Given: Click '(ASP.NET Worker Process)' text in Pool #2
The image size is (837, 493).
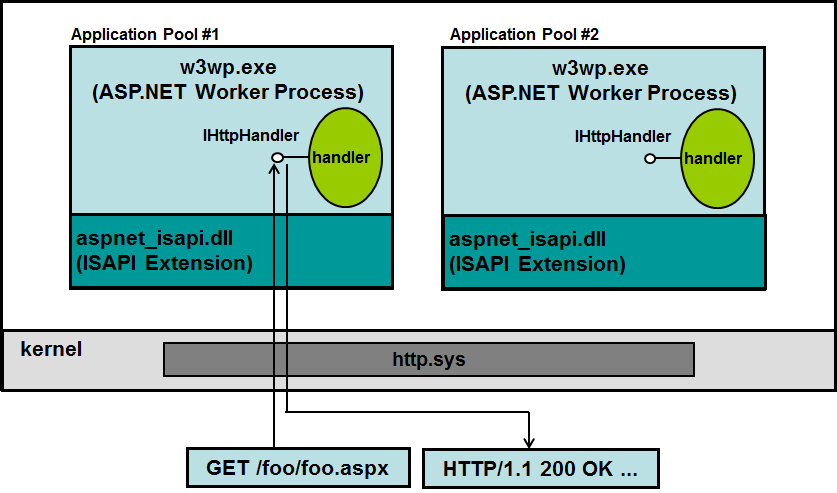Looking at the screenshot, I should 601,93.
